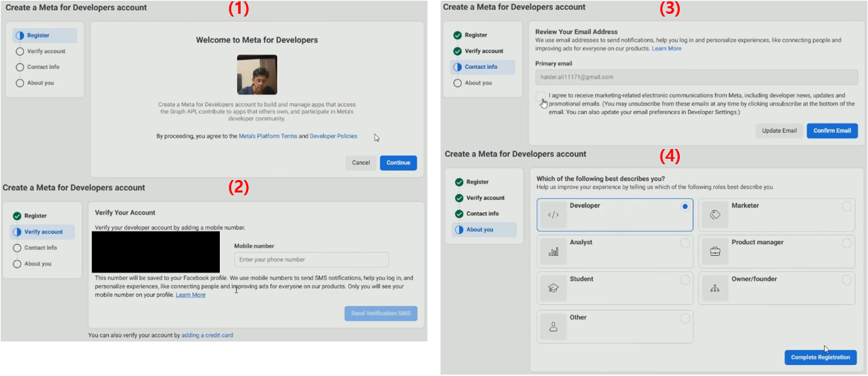Click the 'Verify Your Account' heading

pyautogui.click(x=125, y=212)
